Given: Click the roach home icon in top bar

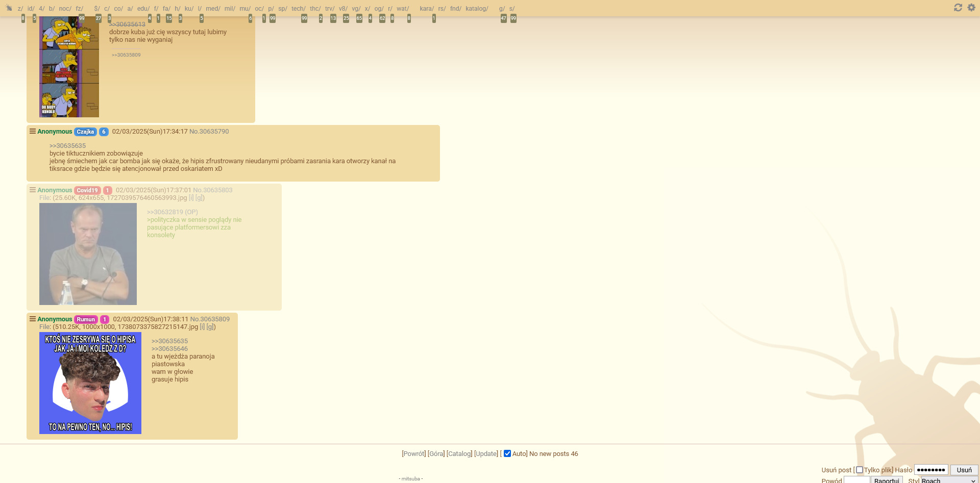Looking at the screenshot, I should click(9, 8).
